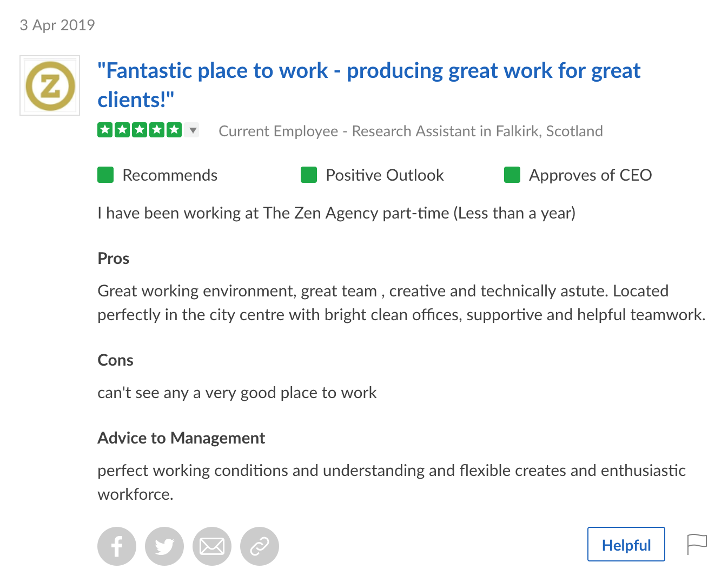Click the green Positive Outlook indicator box
Image resolution: width=728 pixels, height=582 pixels.
[309, 175]
